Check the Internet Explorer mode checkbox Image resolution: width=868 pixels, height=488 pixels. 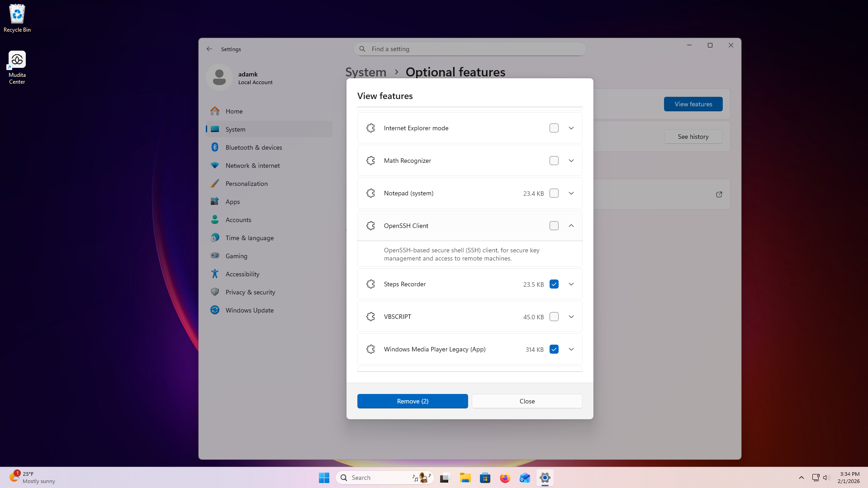pos(554,128)
